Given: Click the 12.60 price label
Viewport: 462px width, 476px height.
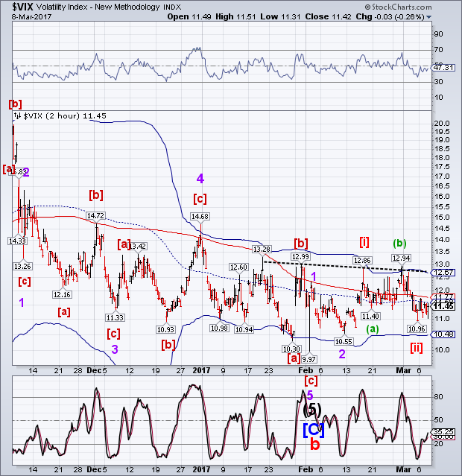Looking at the screenshot, I should pyautogui.click(x=238, y=267).
